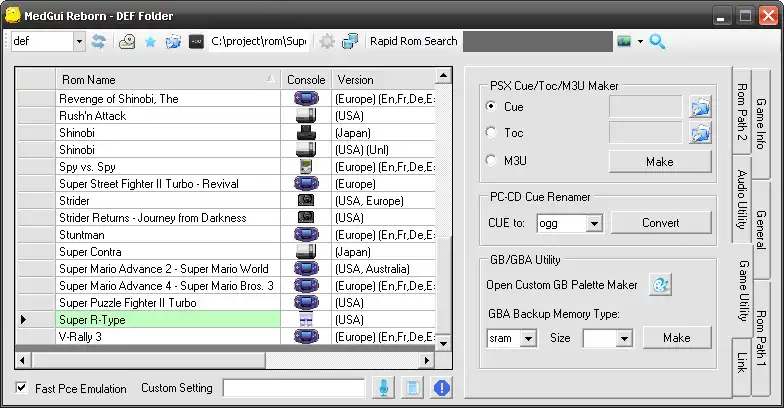Click Game Boy icon for Spy vs. Spy
This screenshot has height=408, width=784.
[x=306, y=166]
